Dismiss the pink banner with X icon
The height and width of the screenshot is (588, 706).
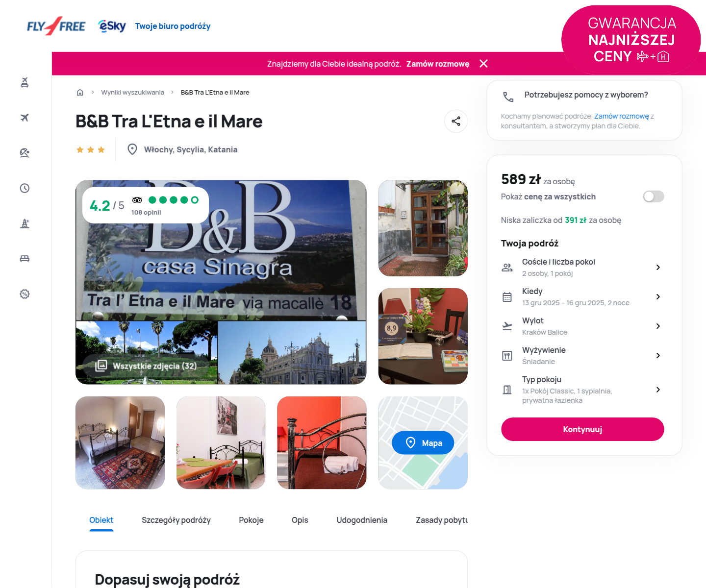click(x=483, y=64)
